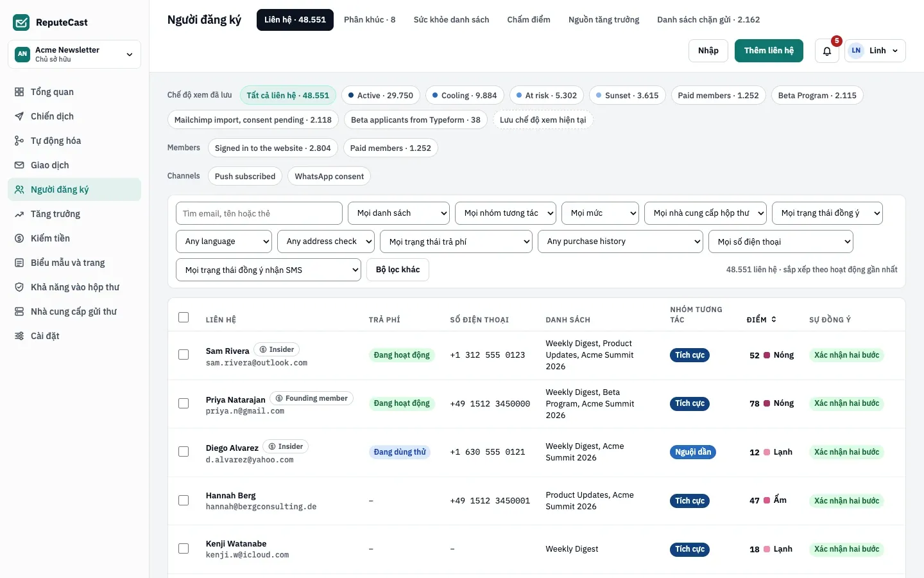Click the ReputeCast logo icon
The width and height of the screenshot is (924, 578).
[21, 22]
